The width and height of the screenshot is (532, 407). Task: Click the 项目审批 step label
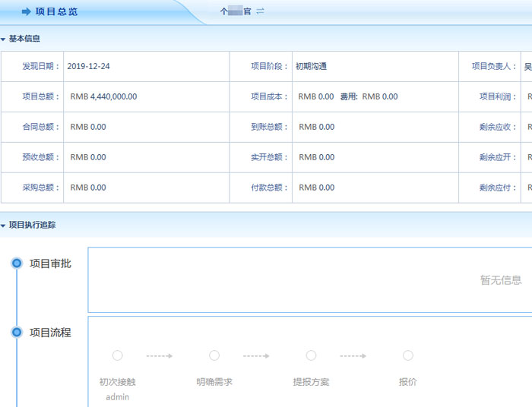click(50, 263)
